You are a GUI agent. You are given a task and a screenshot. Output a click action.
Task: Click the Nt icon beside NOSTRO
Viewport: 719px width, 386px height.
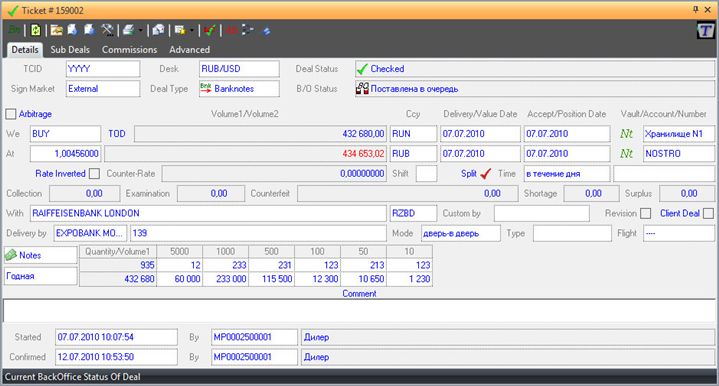626,153
